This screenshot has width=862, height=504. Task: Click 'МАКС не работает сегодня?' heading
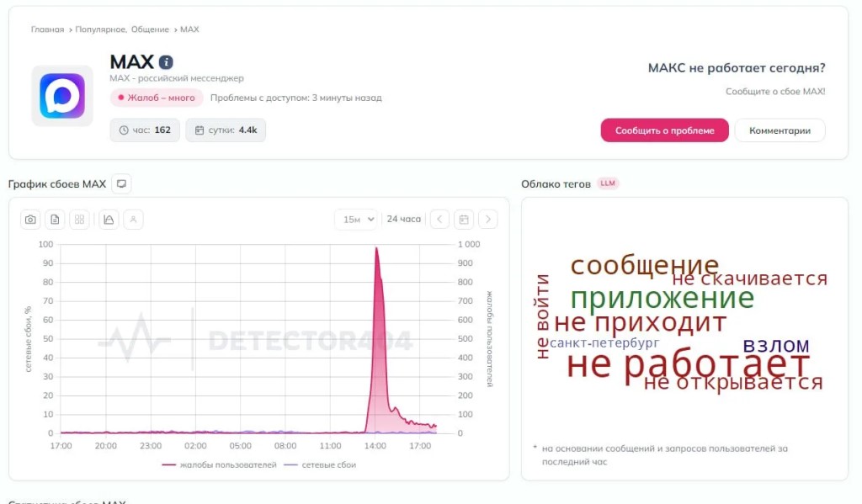coord(737,68)
